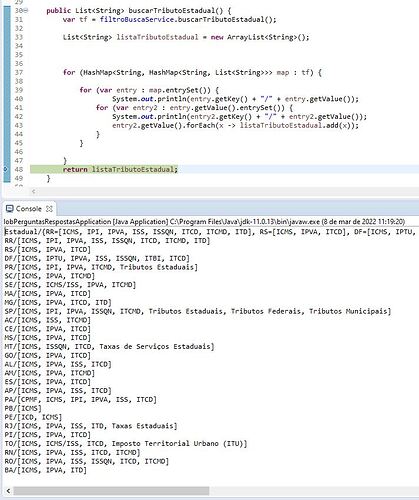This screenshot has height=500, width=419.
Task: Click the outer for HashMap loop line
Action: pyautogui.click(x=192, y=72)
